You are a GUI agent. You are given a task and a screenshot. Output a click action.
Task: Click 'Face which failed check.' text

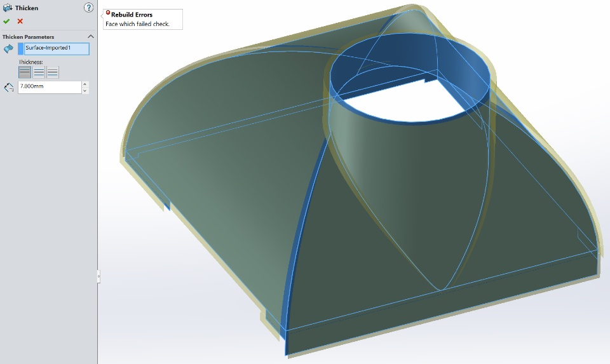[x=137, y=24]
